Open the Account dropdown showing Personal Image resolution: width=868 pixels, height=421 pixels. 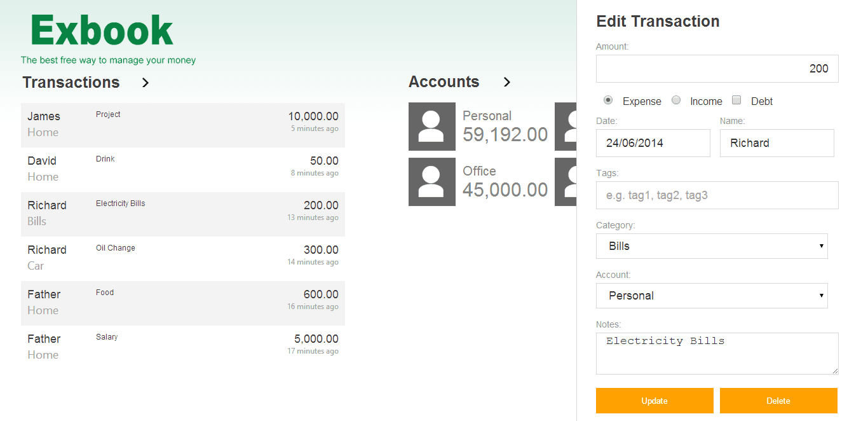[712, 296]
